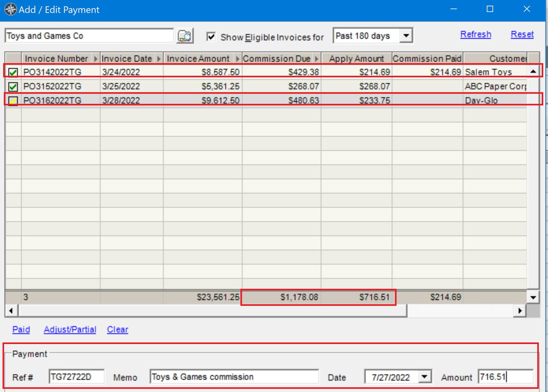Click the Adjust/Partial link
548x392 pixels.
point(70,329)
